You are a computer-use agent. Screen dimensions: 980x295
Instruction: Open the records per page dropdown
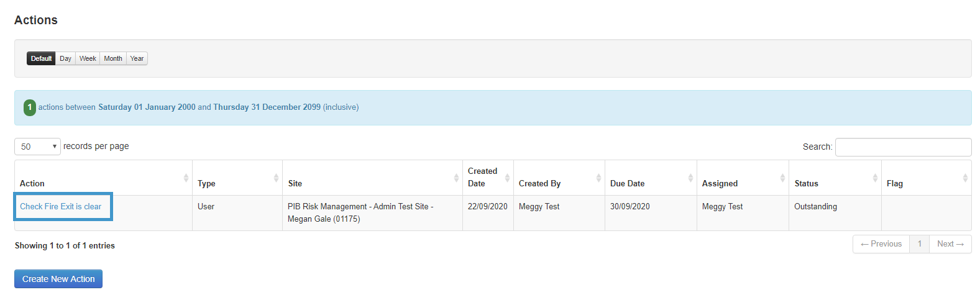37,147
